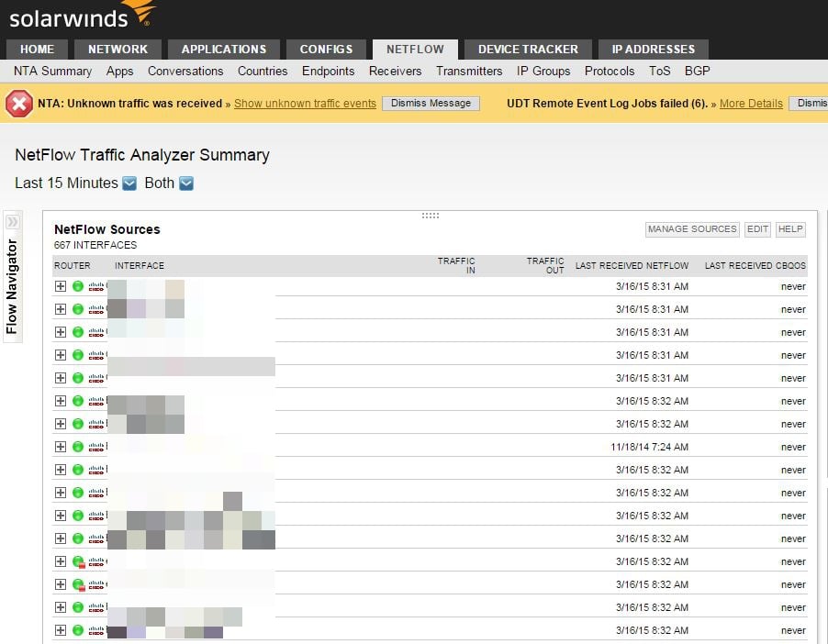The height and width of the screenshot is (644, 828).
Task: Open the APPLICATIONS tab
Action: click(x=224, y=50)
